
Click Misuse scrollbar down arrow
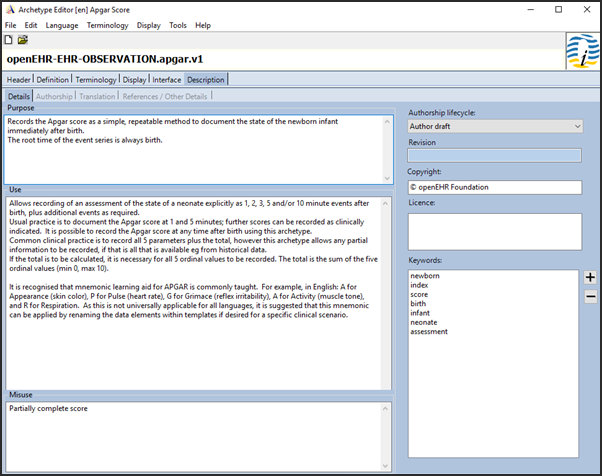[385, 466]
